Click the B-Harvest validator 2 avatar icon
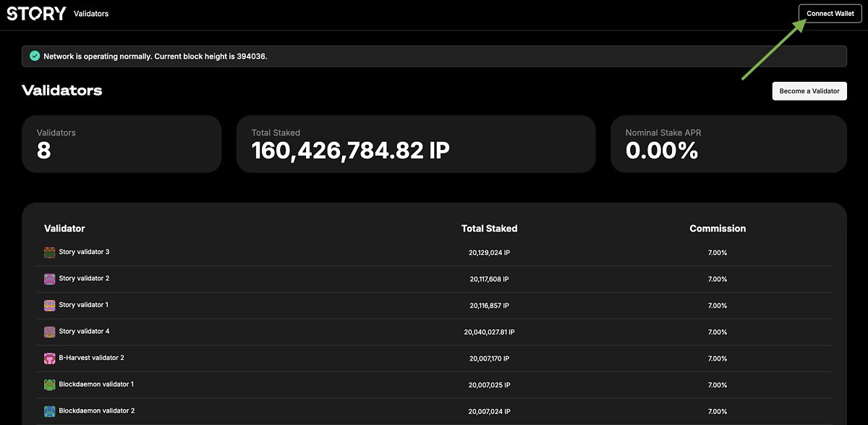The height and width of the screenshot is (425, 868). [x=49, y=358]
